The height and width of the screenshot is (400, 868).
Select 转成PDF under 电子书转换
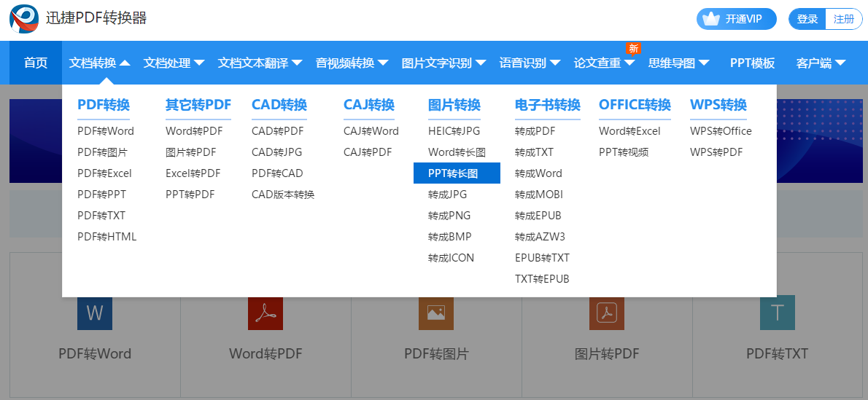(x=535, y=131)
